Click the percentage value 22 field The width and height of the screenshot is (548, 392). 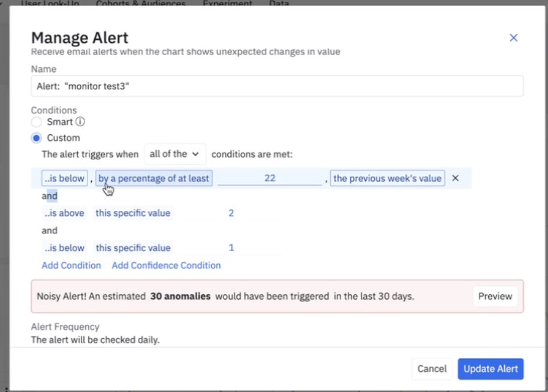pos(270,178)
